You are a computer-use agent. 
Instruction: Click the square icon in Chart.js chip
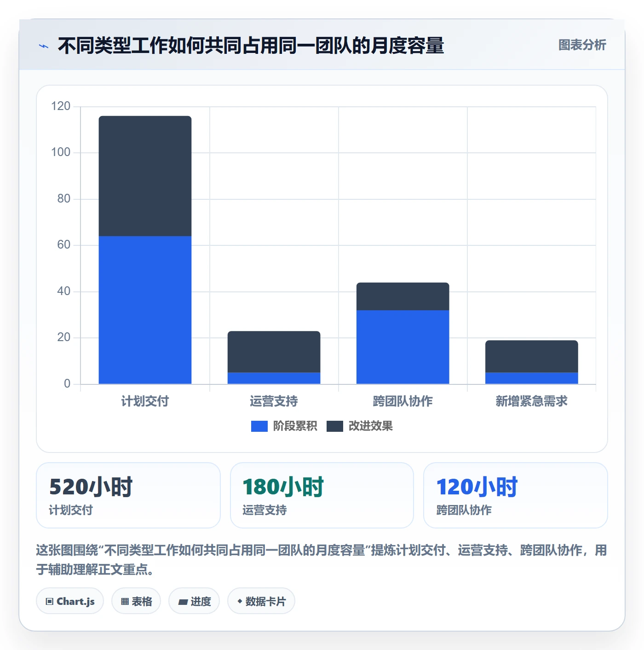(50, 602)
